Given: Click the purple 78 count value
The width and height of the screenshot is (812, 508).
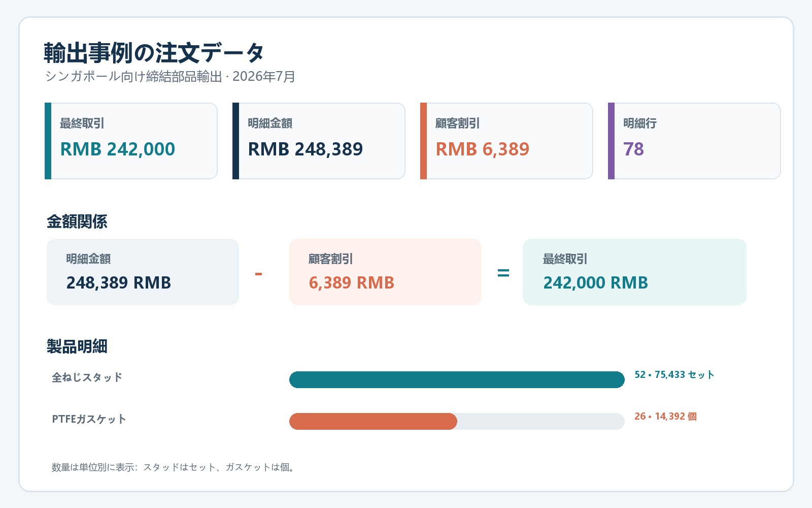Looking at the screenshot, I should [x=633, y=149].
